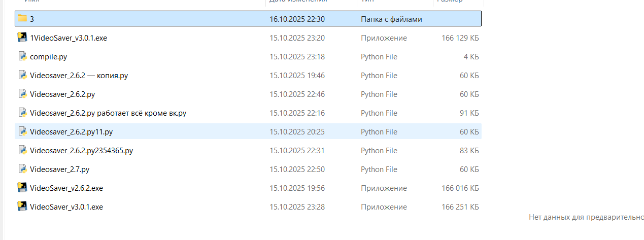644x240 pixels.
Task: Click the "Тип" column header
Action: coord(366,2)
